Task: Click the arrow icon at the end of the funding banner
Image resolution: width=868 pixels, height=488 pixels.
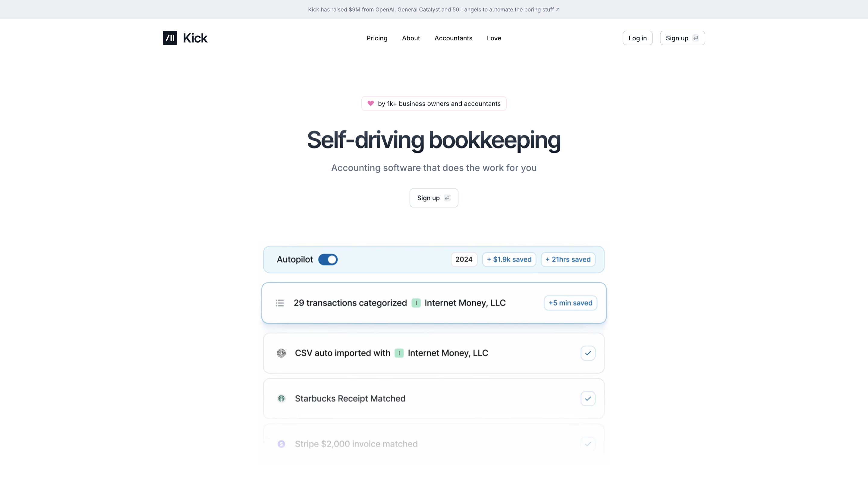Action: pyautogui.click(x=558, y=9)
